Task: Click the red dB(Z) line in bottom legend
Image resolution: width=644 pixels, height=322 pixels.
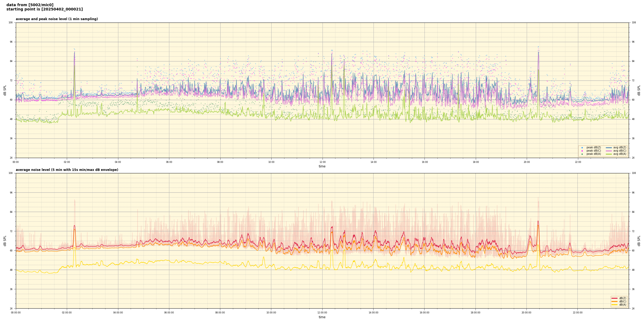Action: 614,298
